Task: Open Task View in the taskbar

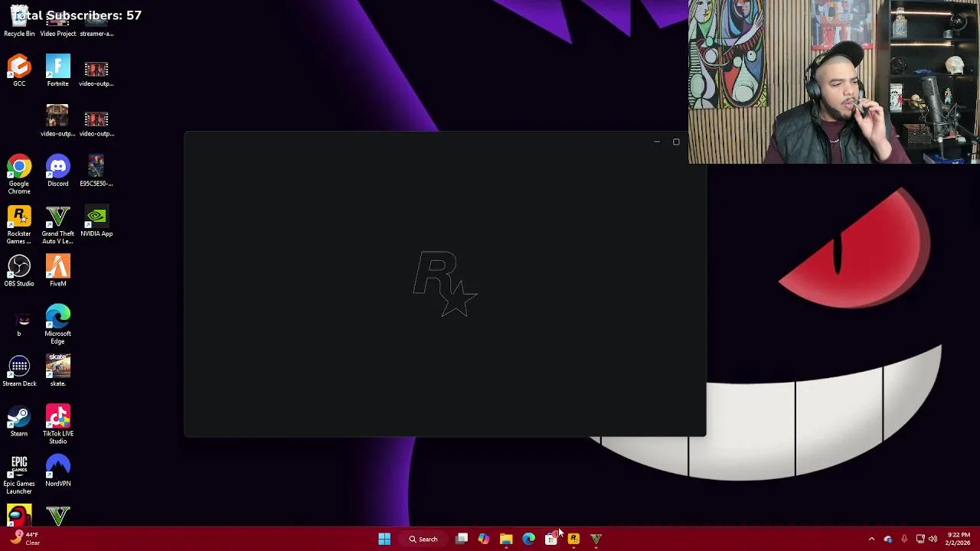Action: tap(462, 539)
